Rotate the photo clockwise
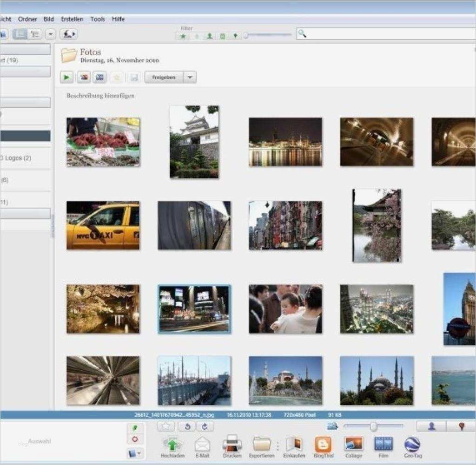 pyautogui.click(x=205, y=426)
